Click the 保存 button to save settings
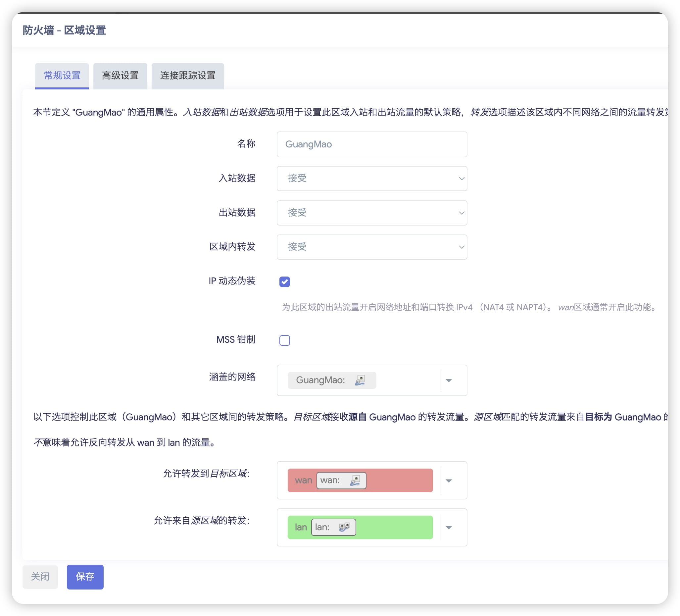680x616 pixels. pyautogui.click(x=85, y=577)
